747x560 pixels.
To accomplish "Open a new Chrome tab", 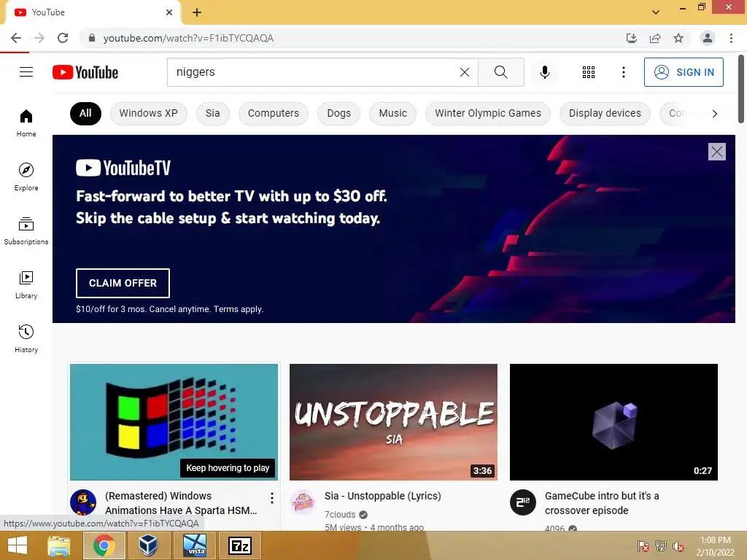I will click(x=197, y=12).
